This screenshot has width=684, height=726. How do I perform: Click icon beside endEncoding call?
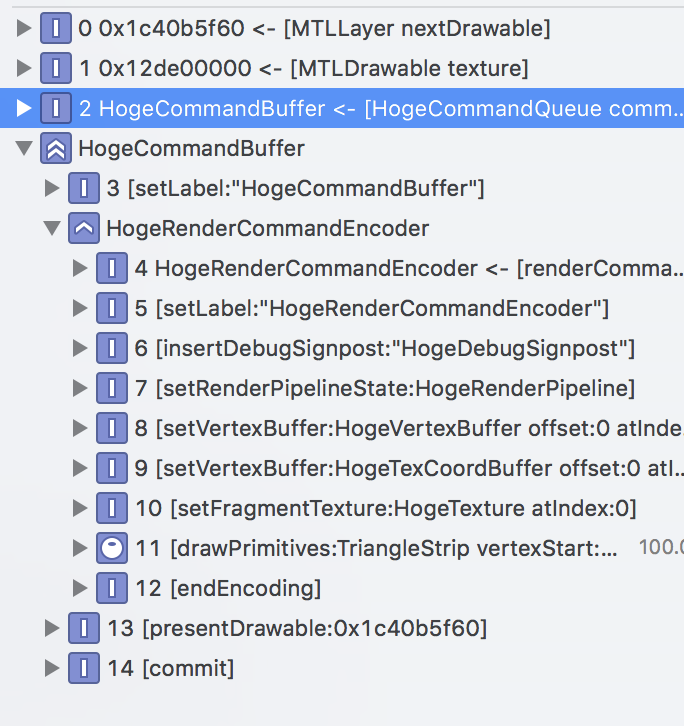tap(112, 588)
